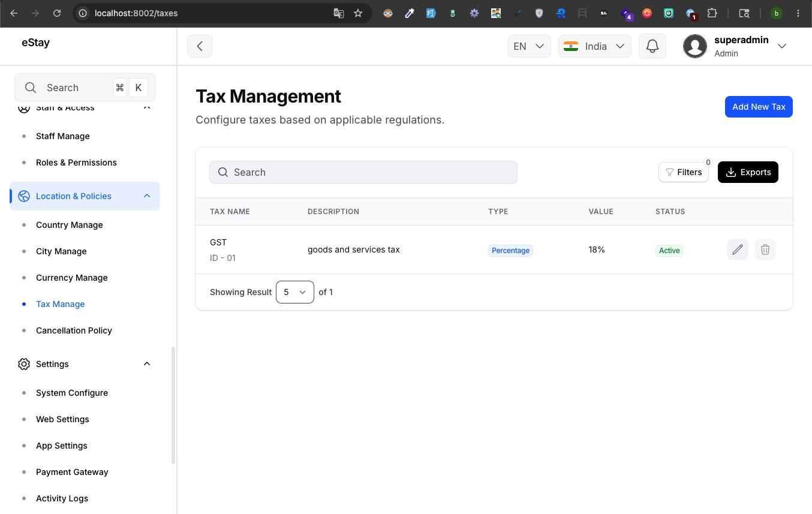This screenshot has height=514, width=812.
Task: Click the Exports button
Action: (x=748, y=172)
